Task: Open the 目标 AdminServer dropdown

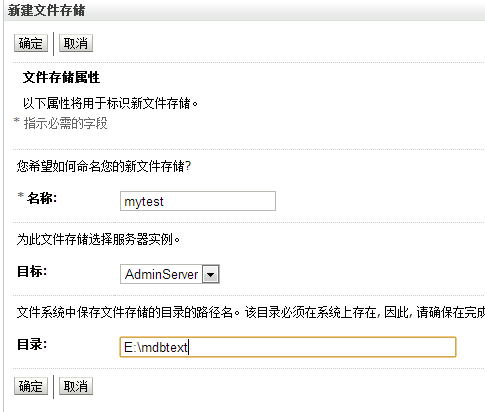Action: click(170, 274)
